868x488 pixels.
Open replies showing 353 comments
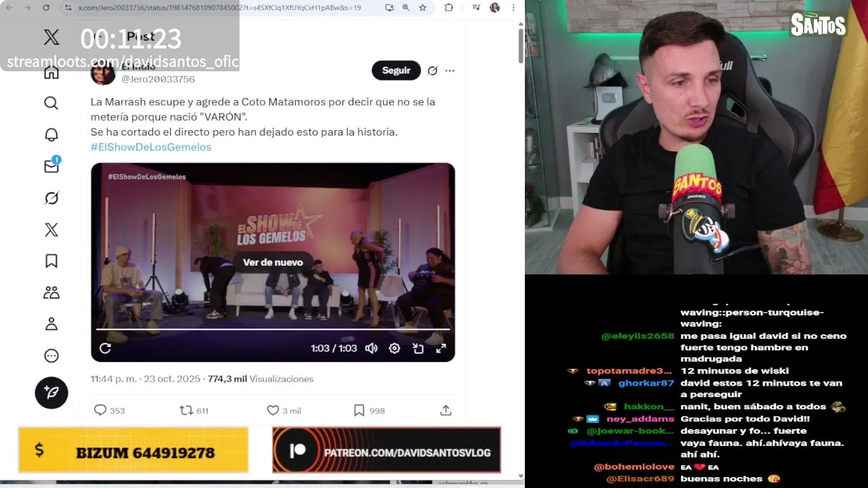coord(108,410)
